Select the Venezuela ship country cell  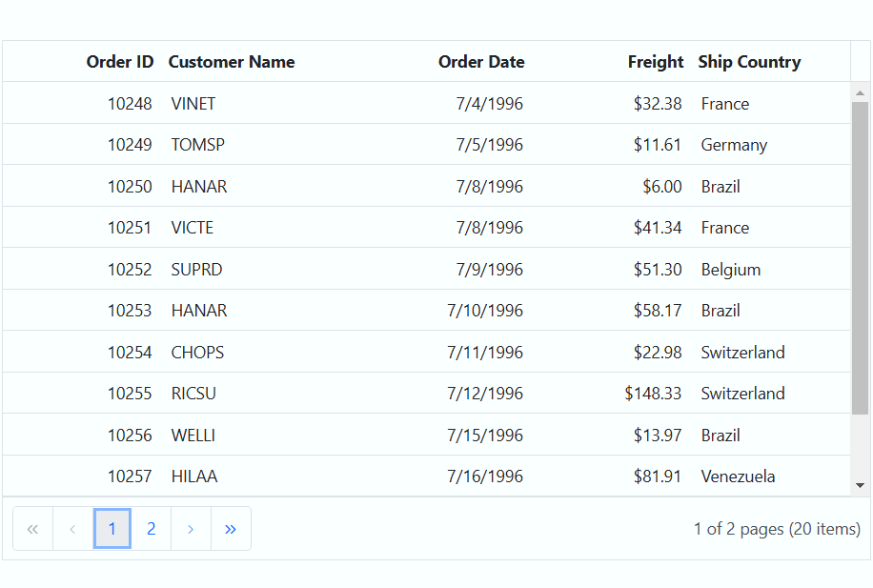[x=738, y=476]
